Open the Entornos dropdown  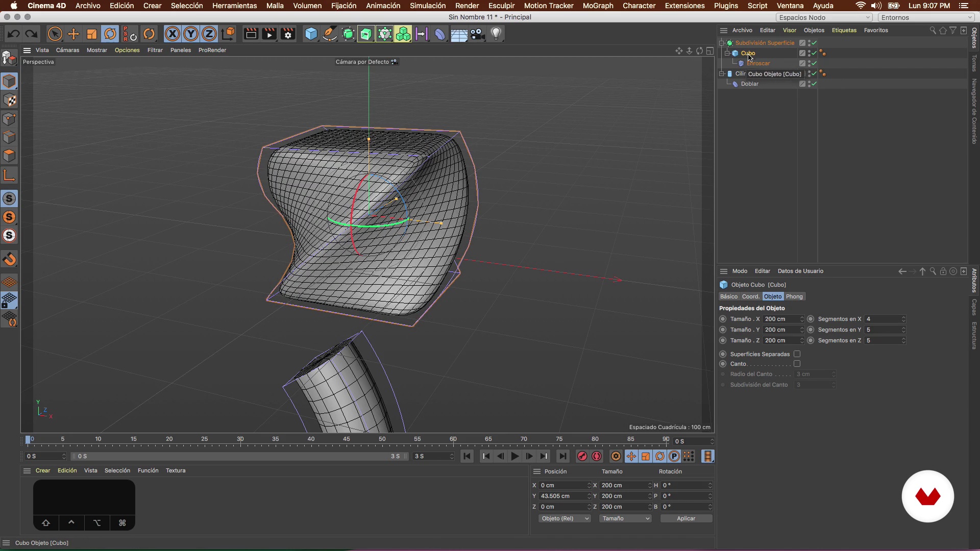click(x=927, y=17)
